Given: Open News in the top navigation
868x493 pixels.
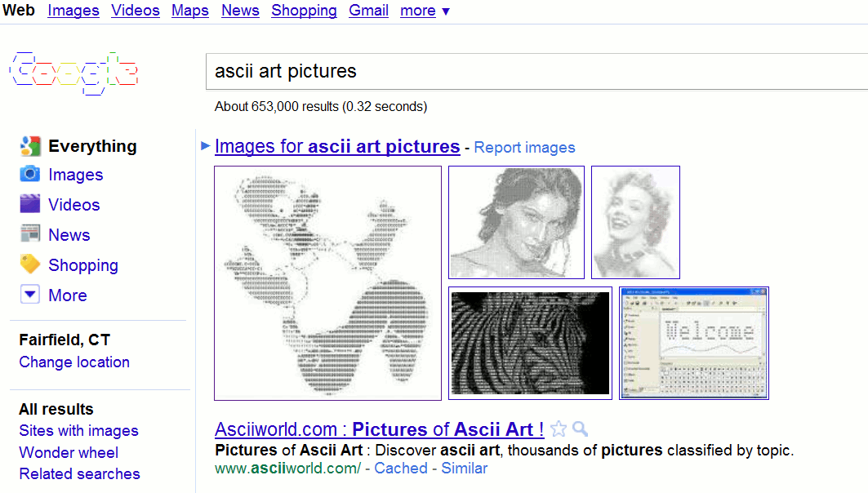Looking at the screenshot, I should pos(240,11).
